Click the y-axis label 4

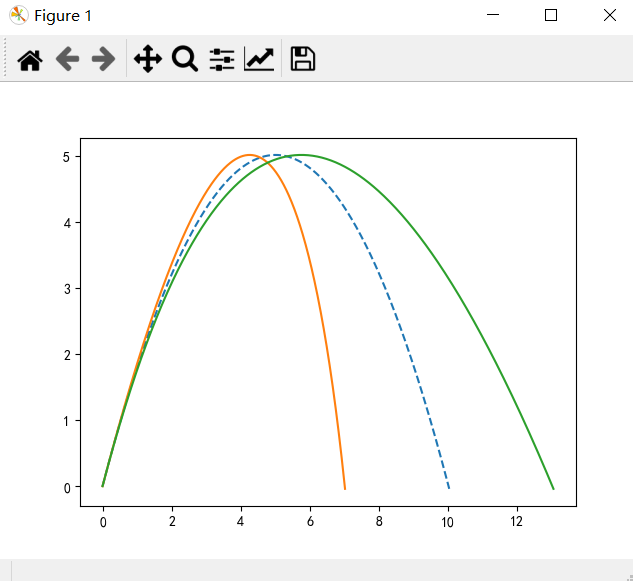coord(67,223)
